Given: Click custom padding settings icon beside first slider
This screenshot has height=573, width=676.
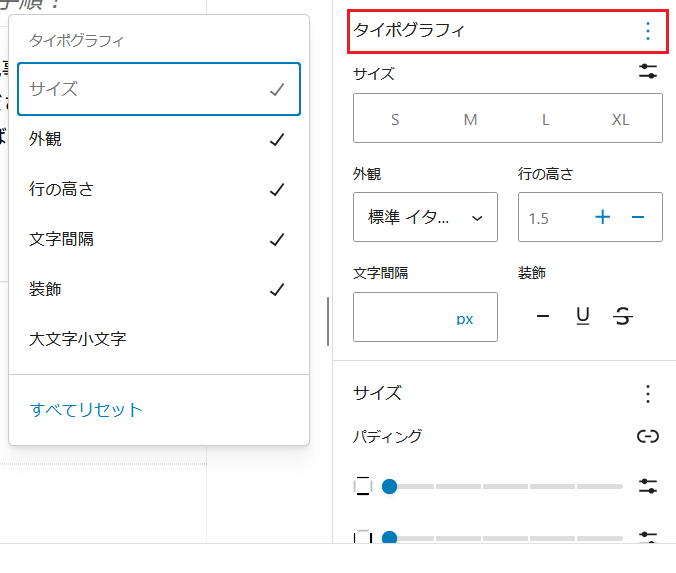Looking at the screenshot, I should pyautogui.click(x=648, y=486).
